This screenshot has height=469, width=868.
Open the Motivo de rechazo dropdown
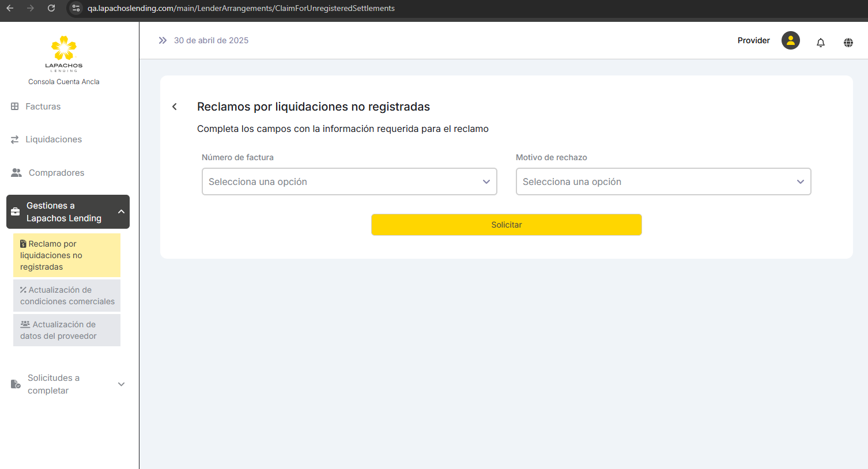(x=663, y=181)
